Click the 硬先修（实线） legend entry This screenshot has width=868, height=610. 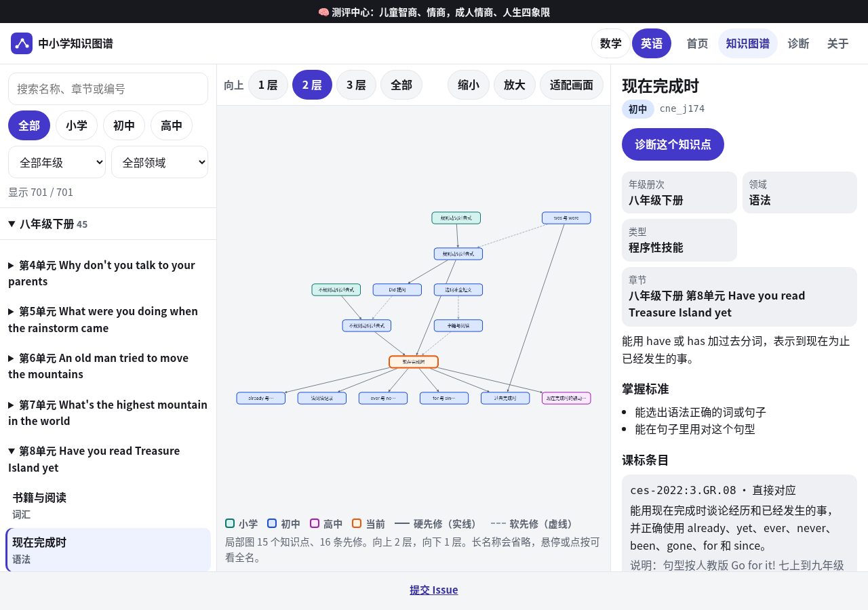pos(439,524)
